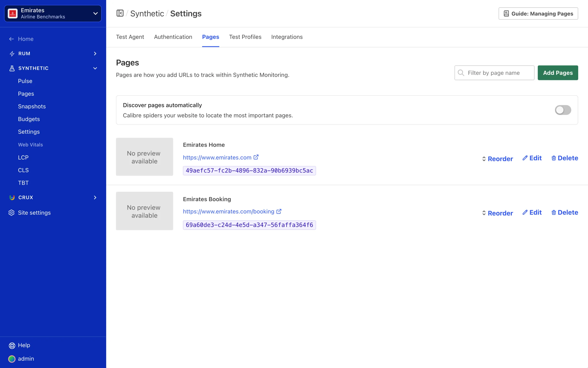
Task: Click Delete text for Emirates Booking
Action: point(568,212)
